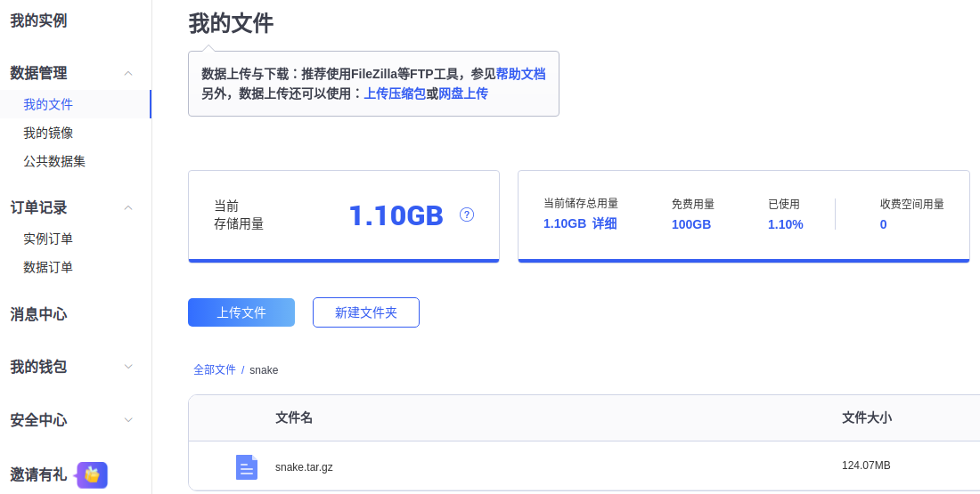Open 实例订单 under 订单记录
Screen dimensions: 980x494
click(x=48, y=239)
